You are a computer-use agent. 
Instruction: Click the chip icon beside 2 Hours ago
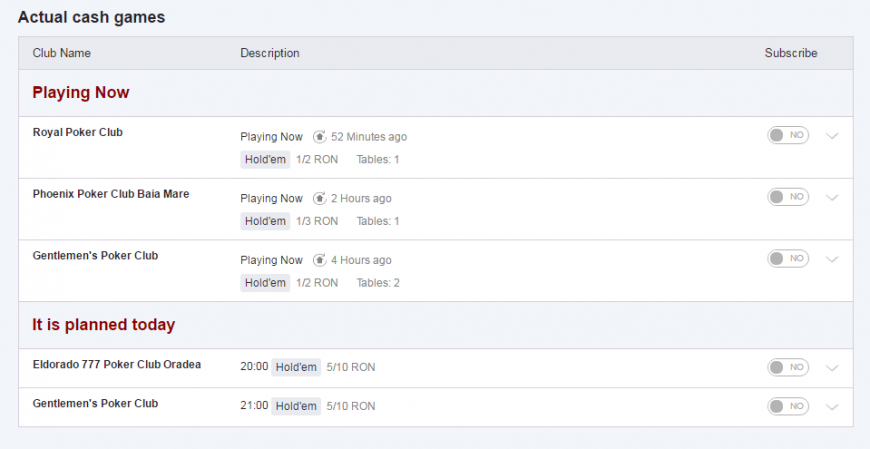pos(320,199)
